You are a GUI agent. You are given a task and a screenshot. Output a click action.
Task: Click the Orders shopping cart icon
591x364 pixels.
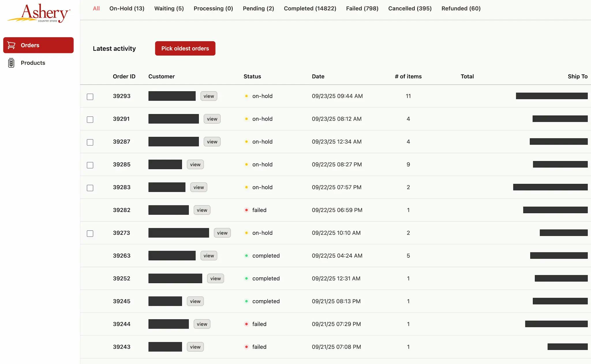pyautogui.click(x=11, y=45)
